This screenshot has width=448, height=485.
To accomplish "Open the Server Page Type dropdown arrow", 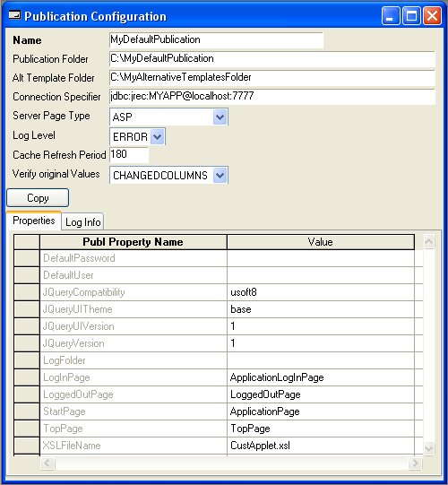I will pyautogui.click(x=220, y=117).
